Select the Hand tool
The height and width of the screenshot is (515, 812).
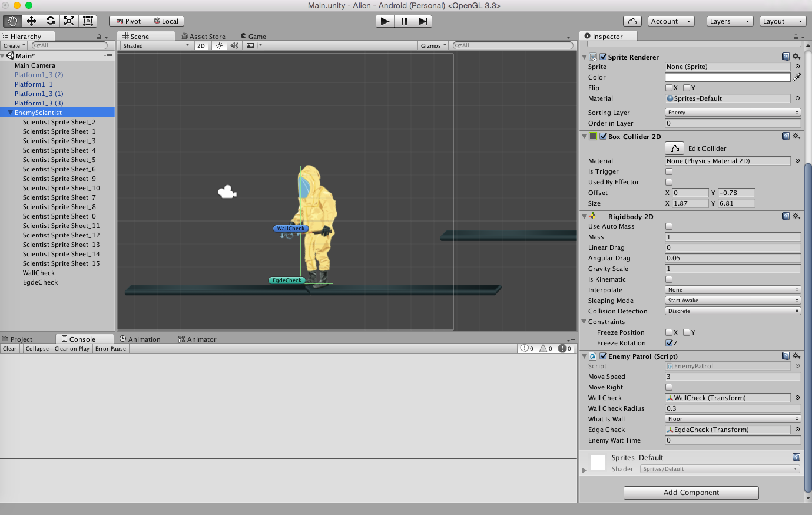pyautogui.click(x=12, y=21)
